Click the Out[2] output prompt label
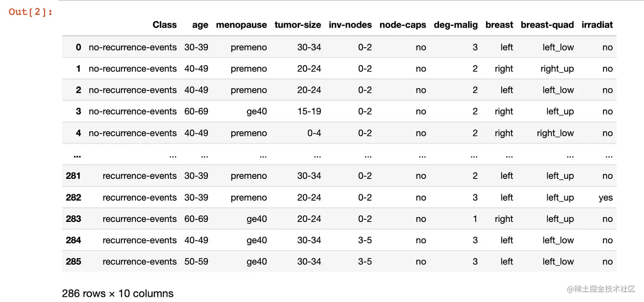 click(31, 12)
